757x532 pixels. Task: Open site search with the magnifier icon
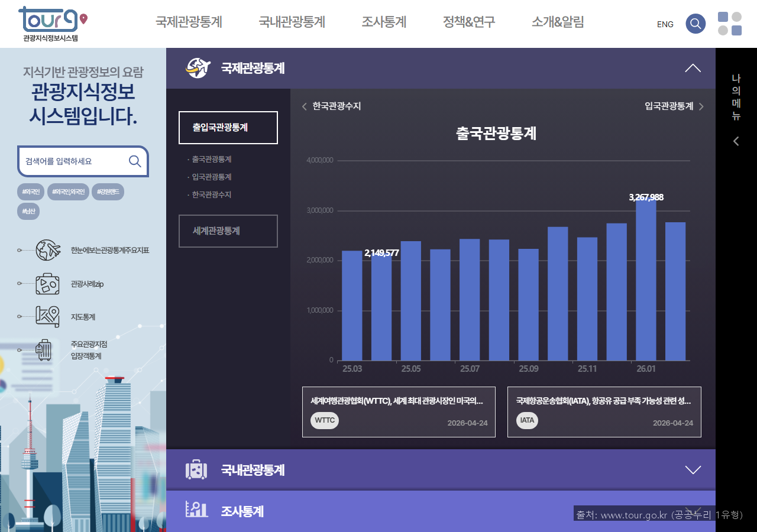[x=695, y=24]
